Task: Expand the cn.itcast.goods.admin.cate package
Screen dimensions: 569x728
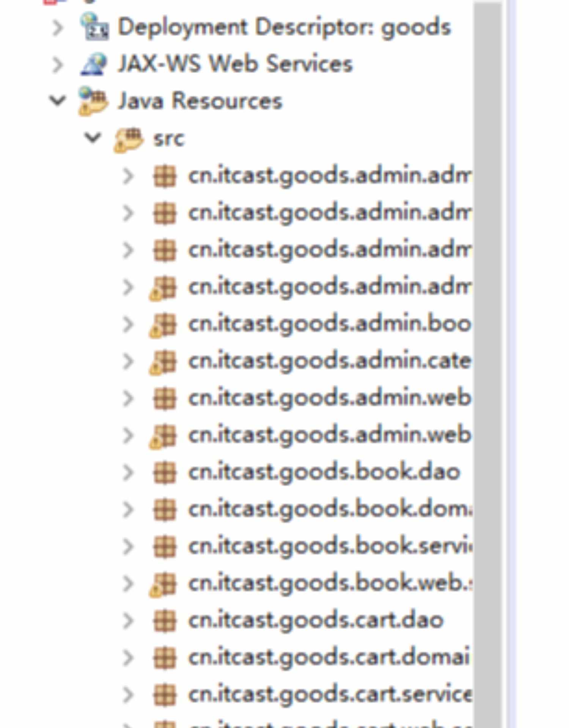Action: [x=128, y=362]
